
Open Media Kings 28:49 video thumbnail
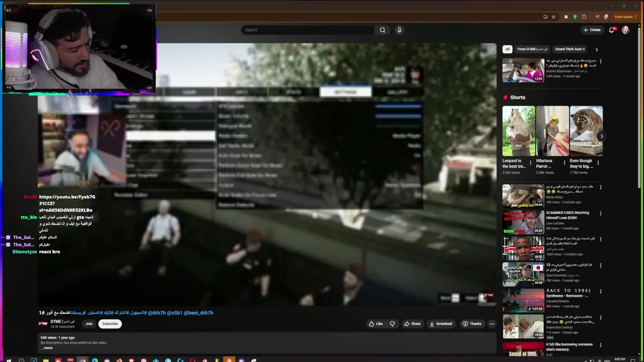click(x=523, y=196)
